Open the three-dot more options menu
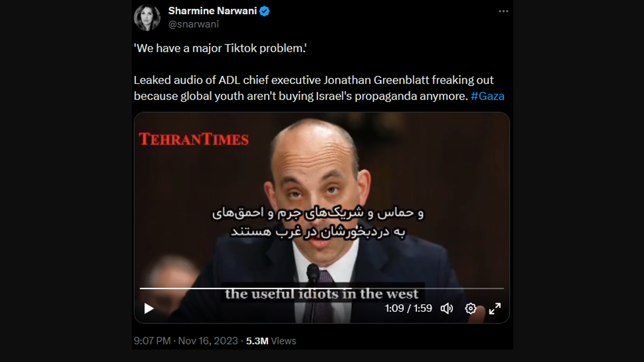644x362 pixels. (x=503, y=12)
